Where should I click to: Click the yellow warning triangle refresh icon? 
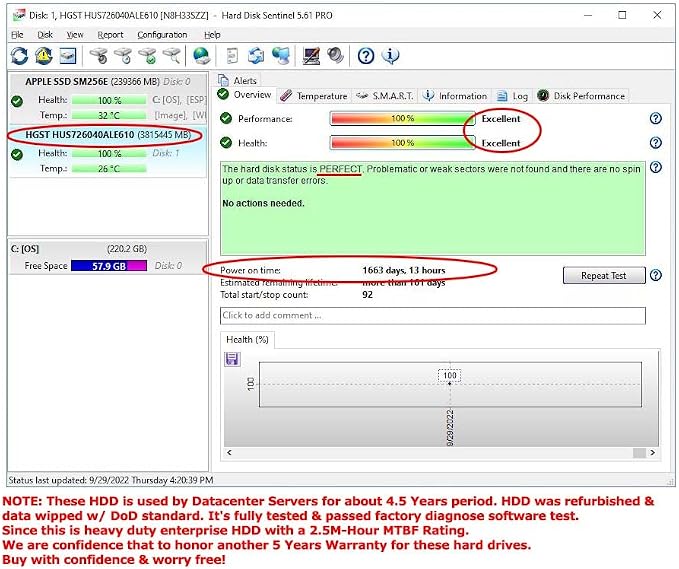[44, 56]
